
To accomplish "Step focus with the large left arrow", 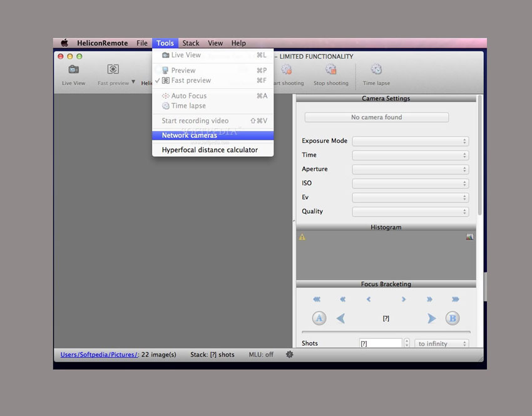I will pos(341,318).
